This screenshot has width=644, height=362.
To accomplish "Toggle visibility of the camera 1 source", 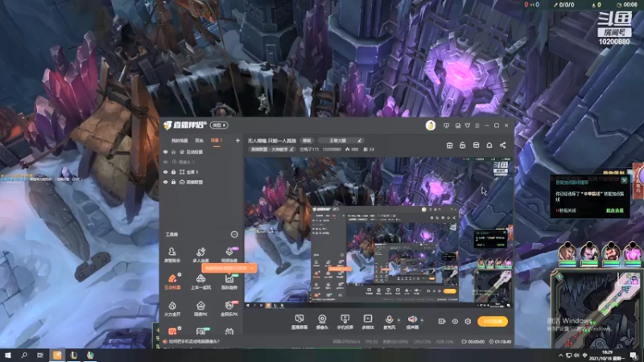I will tap(166, 162).
